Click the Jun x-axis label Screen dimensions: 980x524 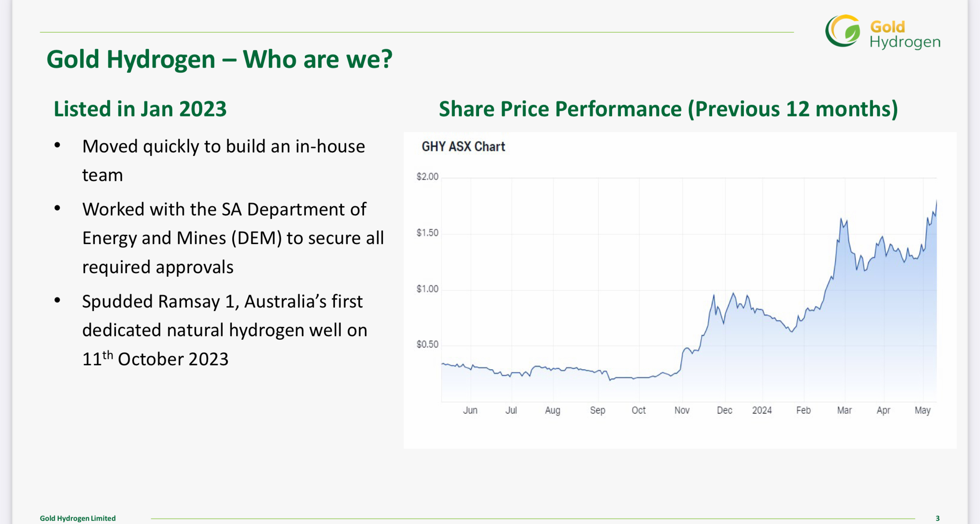[470, 410]
